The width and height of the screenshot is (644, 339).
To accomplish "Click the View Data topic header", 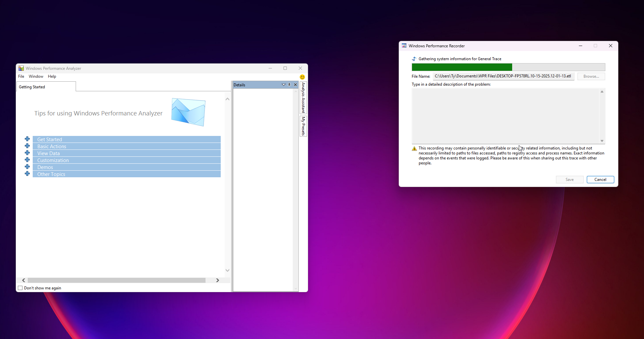I will click(x=127, y=153).
